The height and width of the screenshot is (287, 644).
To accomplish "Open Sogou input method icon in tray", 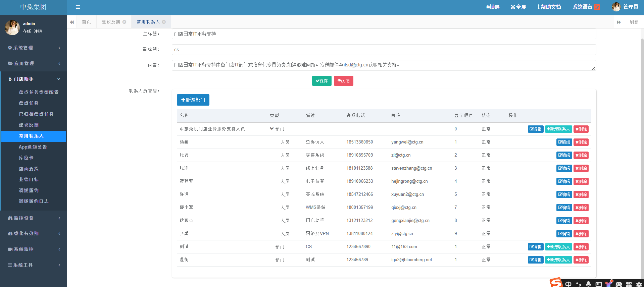I will point(556,283).
